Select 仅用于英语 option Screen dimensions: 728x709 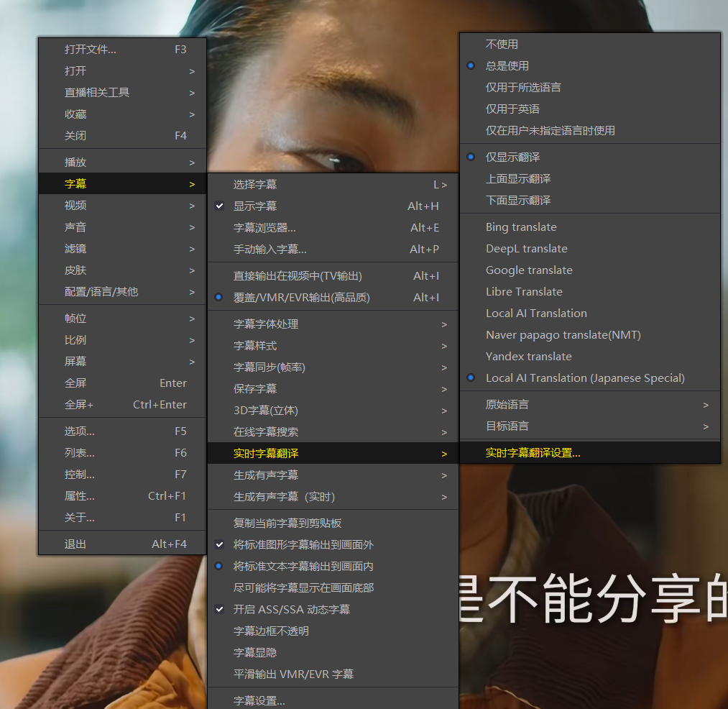[x=589, y=109]
